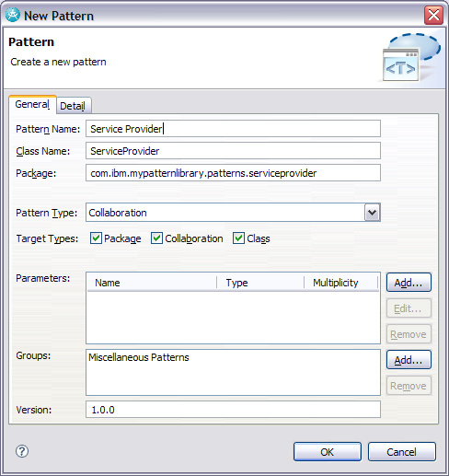449x476 pixels.
Task: Edit the Package name field
Action: coord(233,173)
